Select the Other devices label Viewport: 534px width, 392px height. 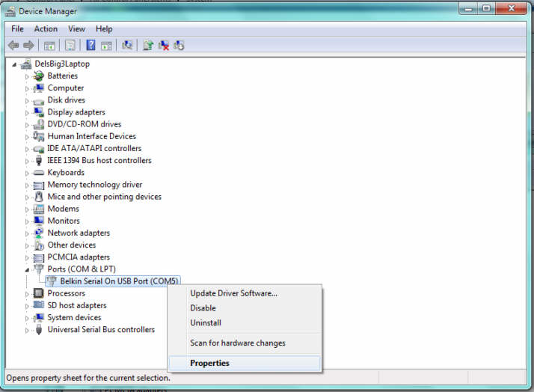(72, 245)
